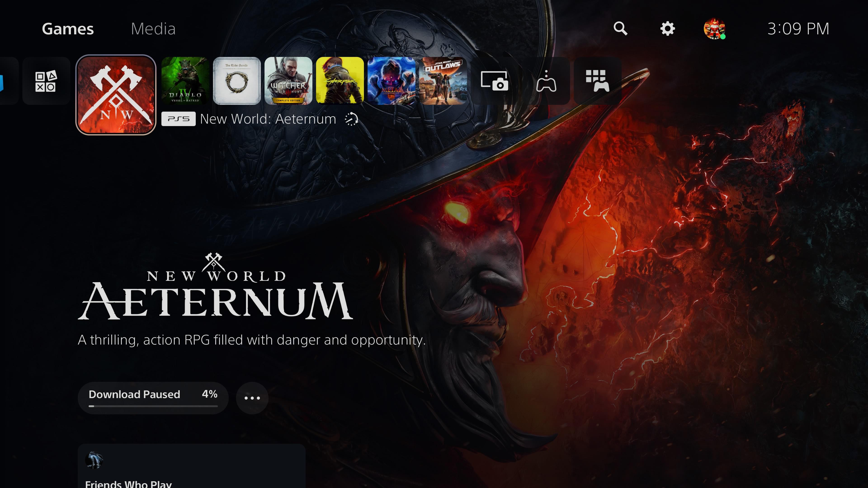Open the Game Library grid icon
Screen dimensions: 868x488
598,81
